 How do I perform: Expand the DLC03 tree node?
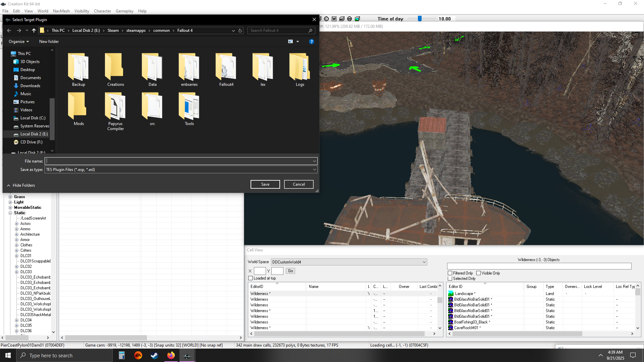pyautogui.click(x=17, y=272)
